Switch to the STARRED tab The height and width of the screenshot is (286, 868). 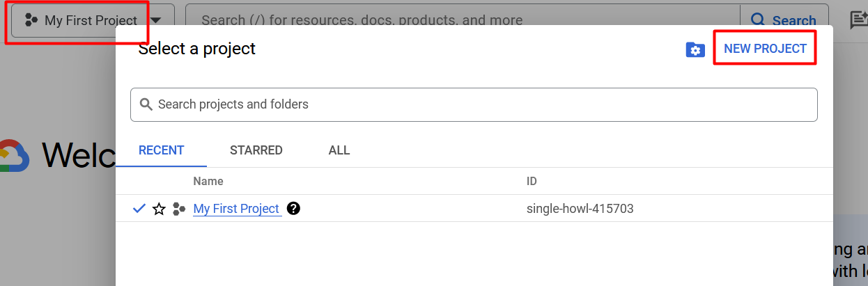click(x=256, y=150)
